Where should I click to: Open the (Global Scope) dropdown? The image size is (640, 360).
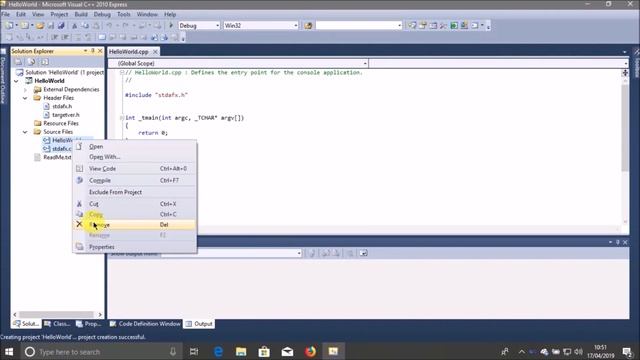(365, 63)
